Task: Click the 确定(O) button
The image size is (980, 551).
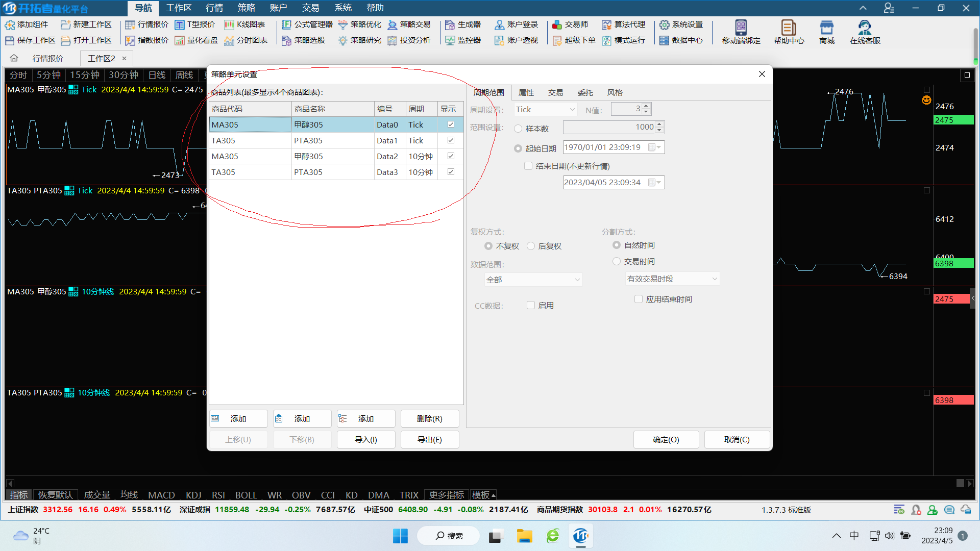Action: [x=666, y=440]
